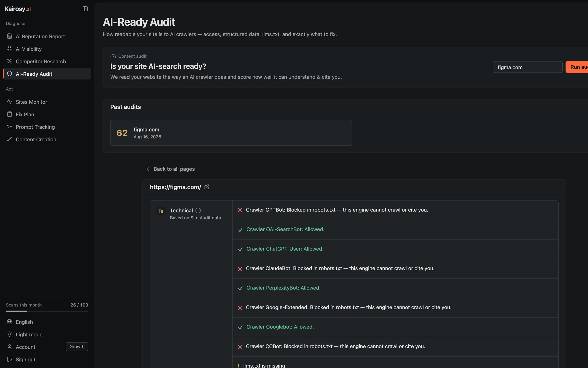The image size is (588, 368).
Task: Open the figma.com past audit card
Action: click(x=231, y=133)
